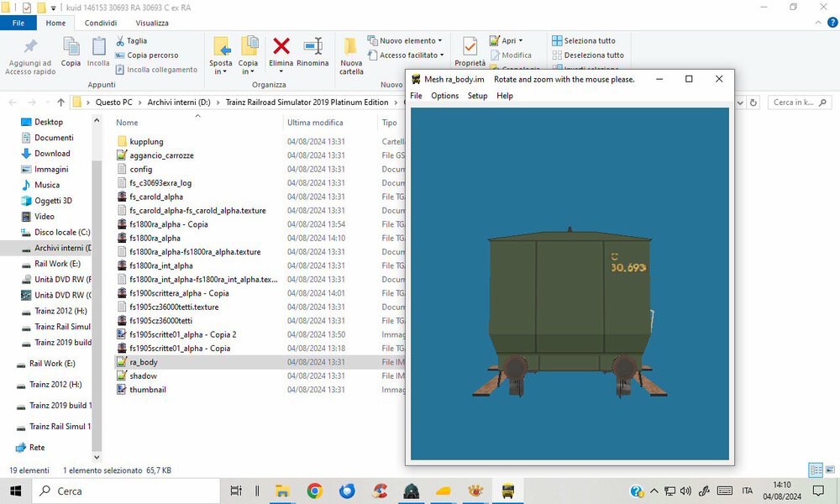
Task: Open the Sposta in dropdown
Action: (221, 55)
